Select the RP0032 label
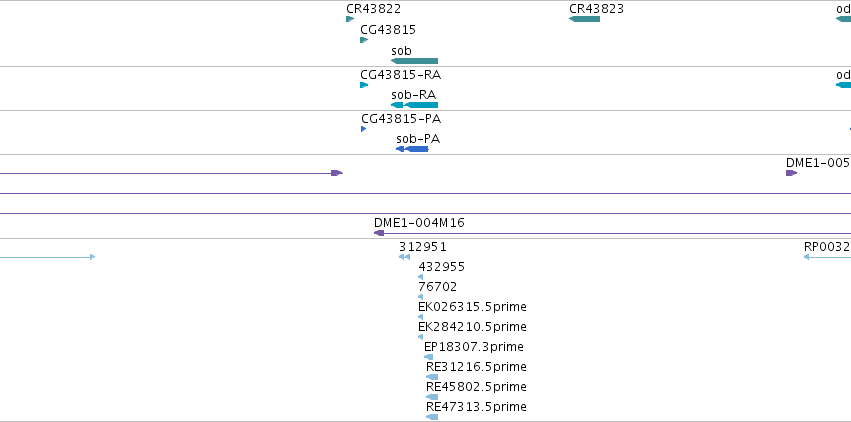The width and height of the screenshot is (851, 422). point(827,247)
